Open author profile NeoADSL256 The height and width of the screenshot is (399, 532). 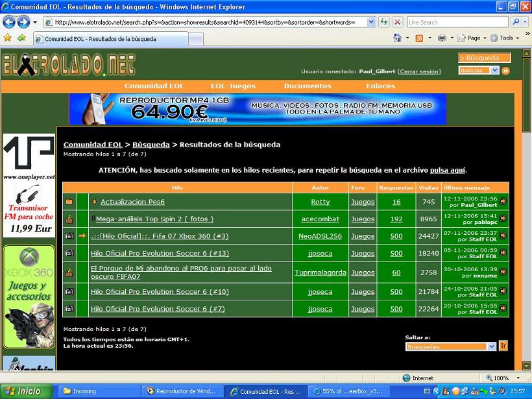pos(320,236)
